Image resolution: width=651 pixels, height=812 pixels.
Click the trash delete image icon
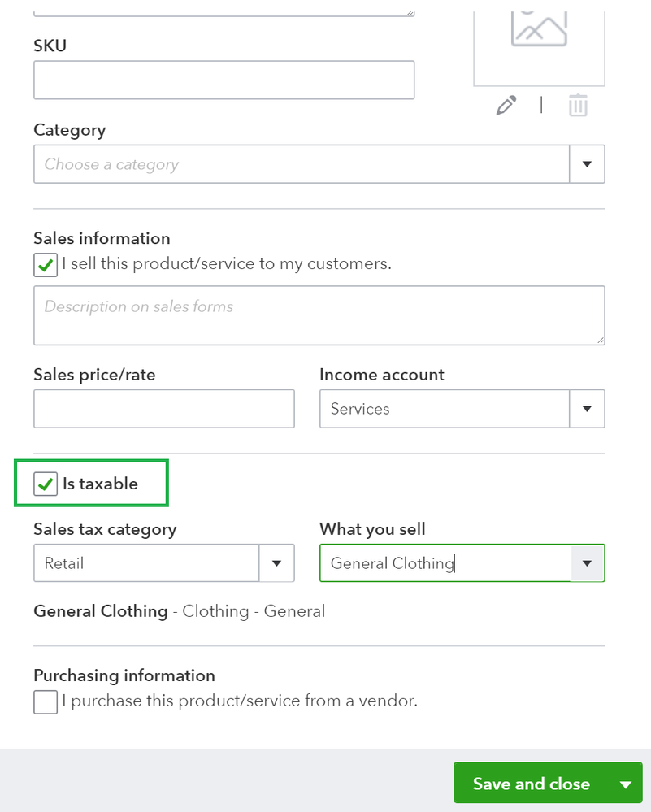click(x=578, y=106)
